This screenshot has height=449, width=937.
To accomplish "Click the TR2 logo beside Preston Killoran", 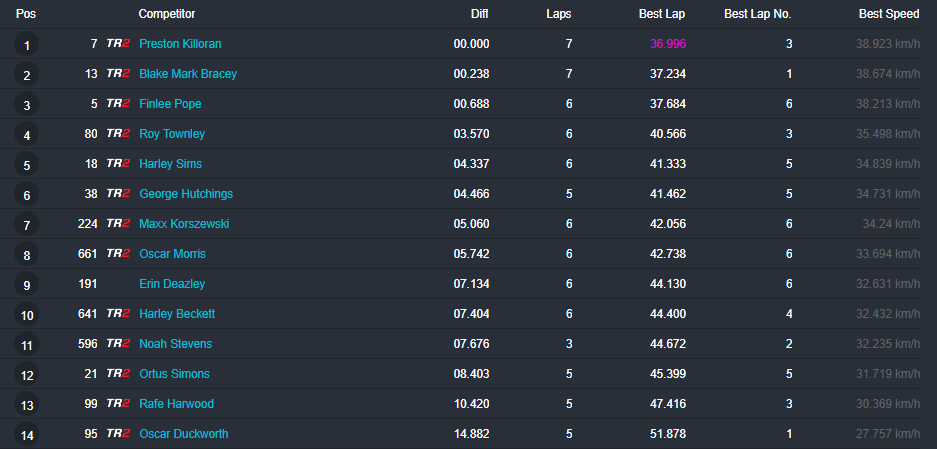I will click(x=118, y=44).
